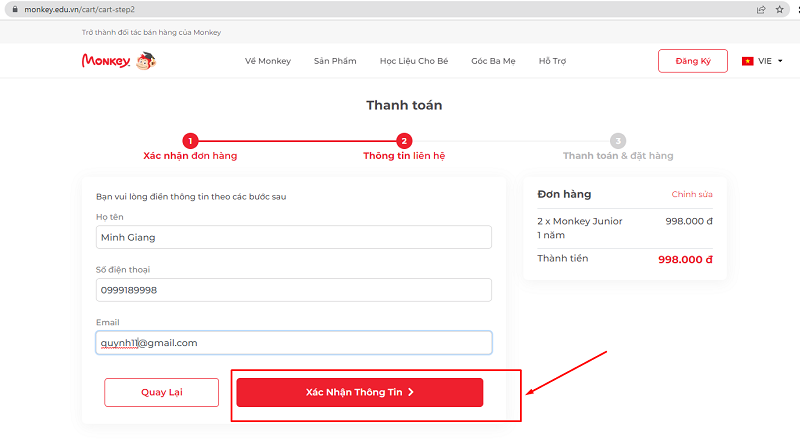Open the Về Monkey menu
Image resolution: width=800 pixels, height=447 pixels.
click(x=268, y=61)
